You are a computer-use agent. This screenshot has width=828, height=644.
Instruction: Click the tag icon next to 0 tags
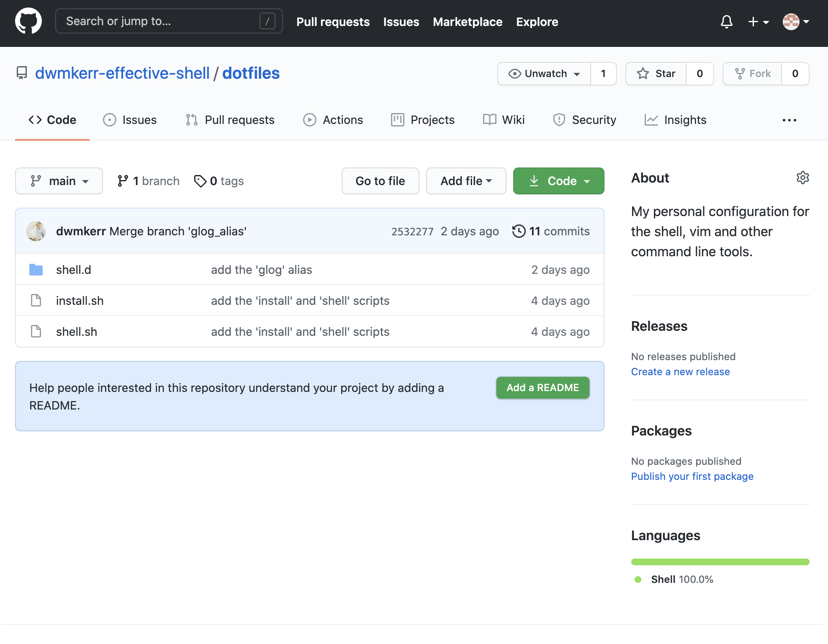200,181
